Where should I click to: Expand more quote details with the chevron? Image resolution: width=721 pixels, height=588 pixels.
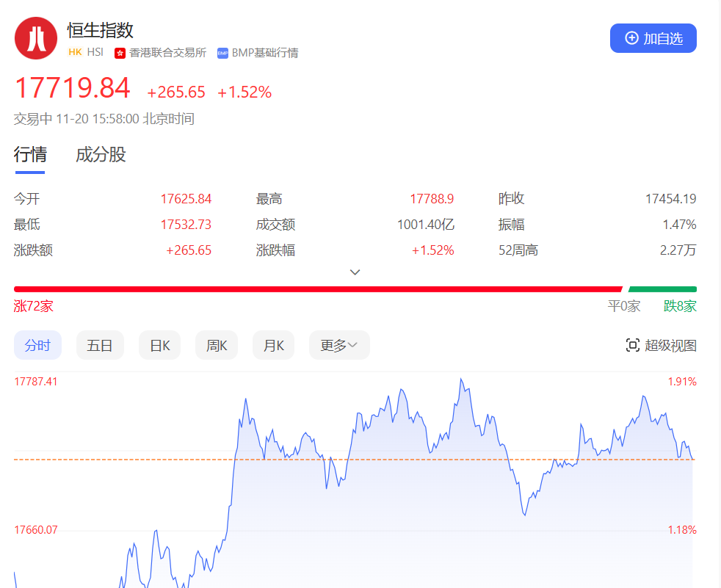[355, 272]
